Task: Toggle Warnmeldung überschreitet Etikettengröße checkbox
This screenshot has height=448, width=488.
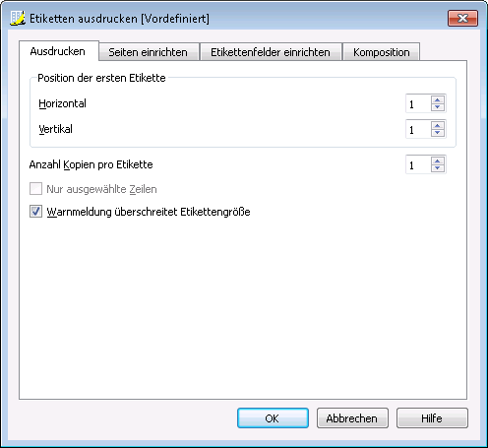Action: pos(35,212)
